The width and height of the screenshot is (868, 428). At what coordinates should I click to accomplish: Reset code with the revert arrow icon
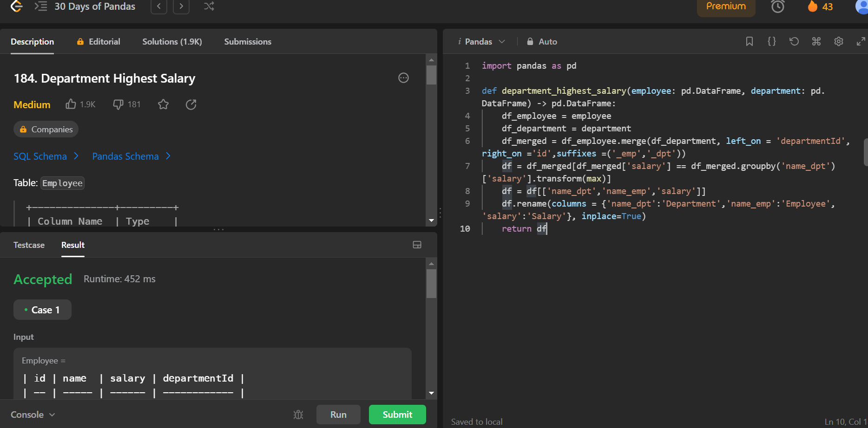point(794,41)
